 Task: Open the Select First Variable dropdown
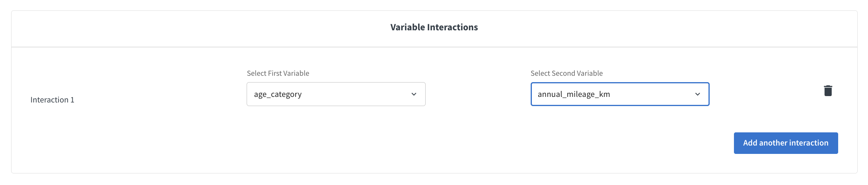[336, 94]
